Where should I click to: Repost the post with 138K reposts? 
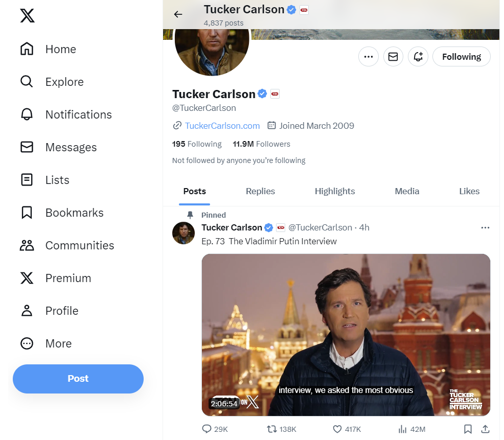(282, 429)
